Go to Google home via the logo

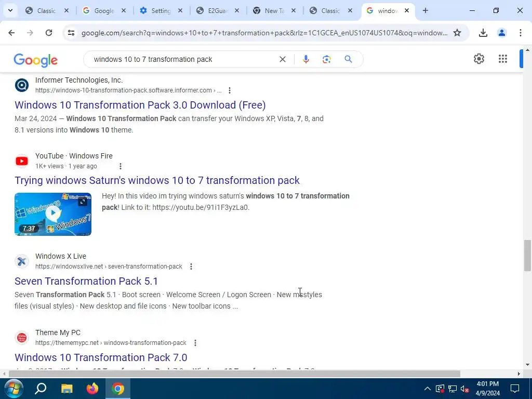pyautogui.click(x=36, y=60)
